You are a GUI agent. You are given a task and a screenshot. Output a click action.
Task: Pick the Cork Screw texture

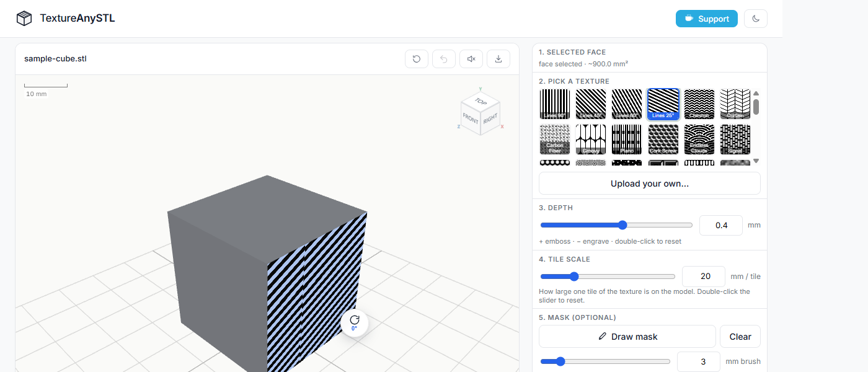663,139
